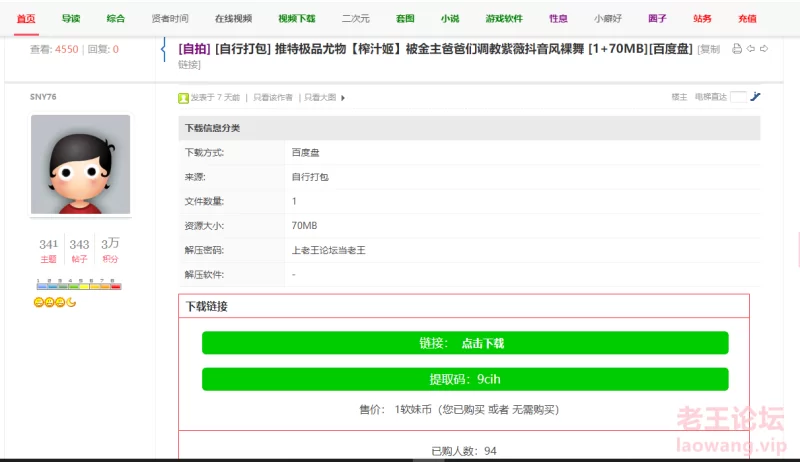
Task: Click the 百度盘 download method value
Action: (305, 152)
